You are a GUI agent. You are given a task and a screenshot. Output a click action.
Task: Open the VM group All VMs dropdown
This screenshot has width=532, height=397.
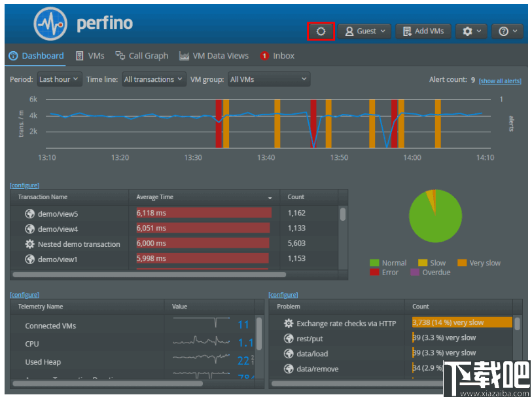pos(268,79)
